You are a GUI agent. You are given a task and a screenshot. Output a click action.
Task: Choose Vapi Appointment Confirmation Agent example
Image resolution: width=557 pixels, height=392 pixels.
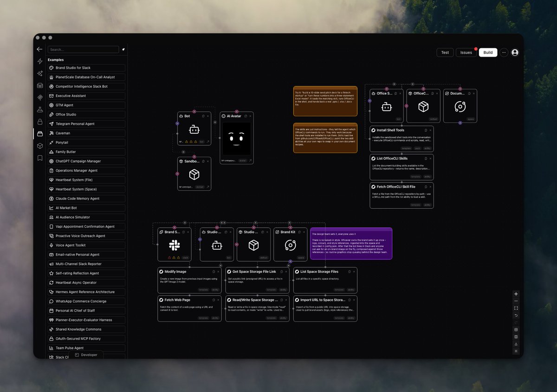pyautogui.click(x=86, y=226)
